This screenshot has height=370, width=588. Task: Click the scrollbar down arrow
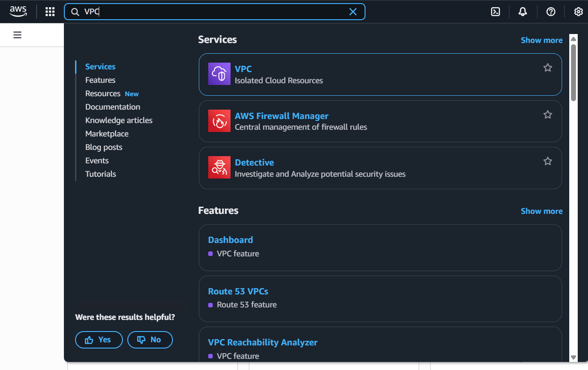point(573,357)
